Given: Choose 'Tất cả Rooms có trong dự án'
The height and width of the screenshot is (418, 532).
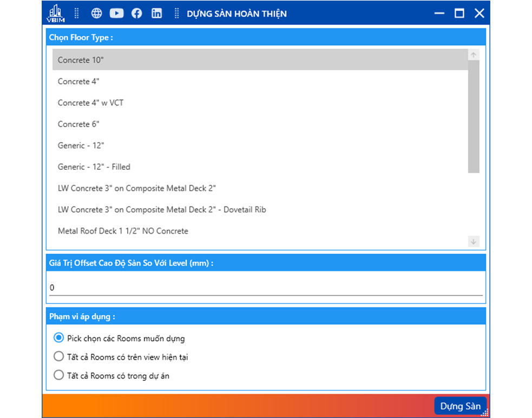Looking at the screenshot, I should 59,375.
